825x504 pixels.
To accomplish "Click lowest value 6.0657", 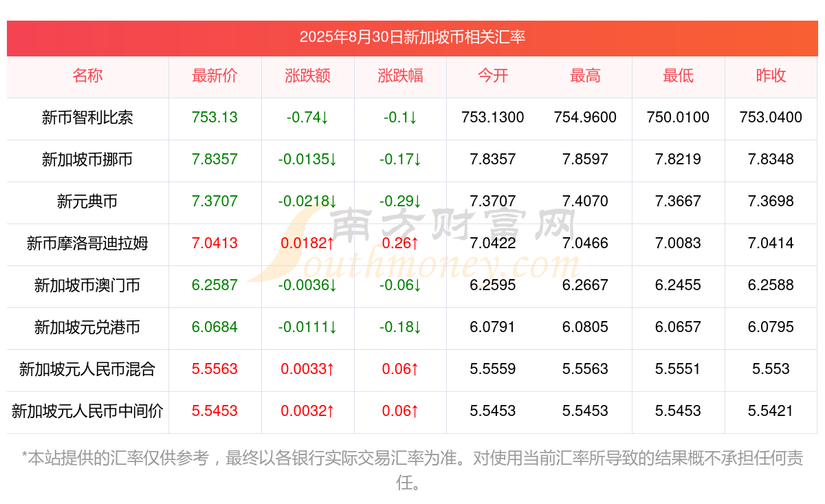I will coord(678,327).
